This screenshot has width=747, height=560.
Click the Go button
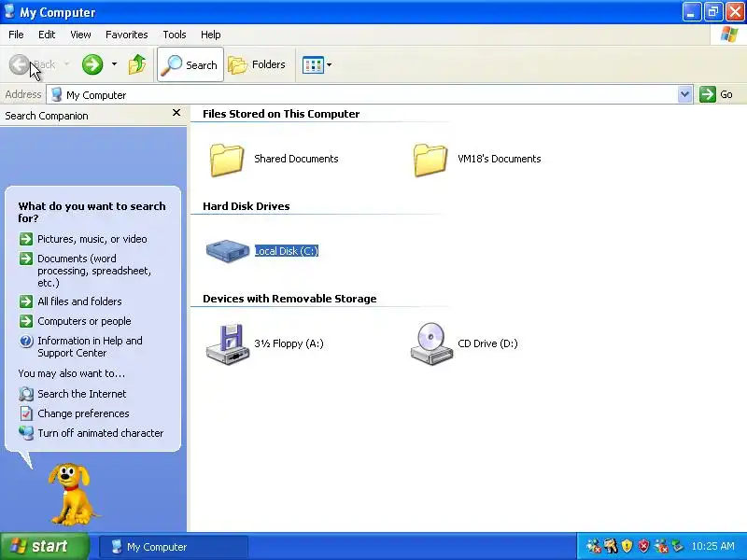716,94
